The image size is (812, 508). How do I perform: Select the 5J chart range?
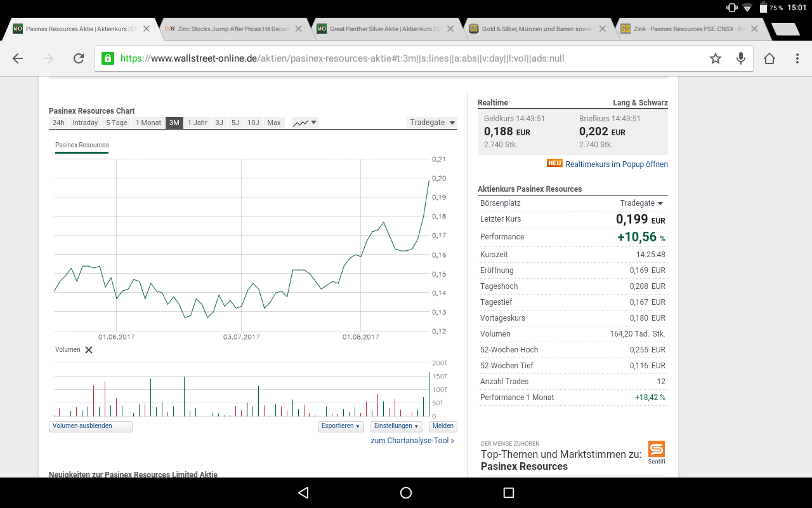235,123
